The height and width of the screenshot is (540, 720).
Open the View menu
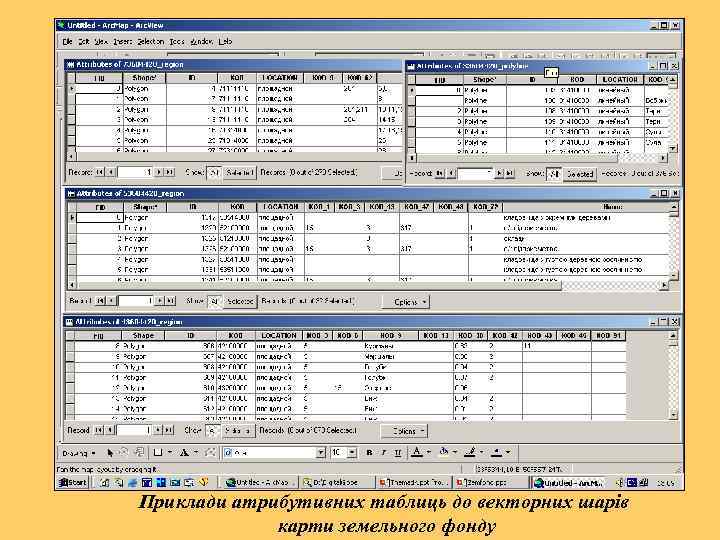click(x=101, y=41)
